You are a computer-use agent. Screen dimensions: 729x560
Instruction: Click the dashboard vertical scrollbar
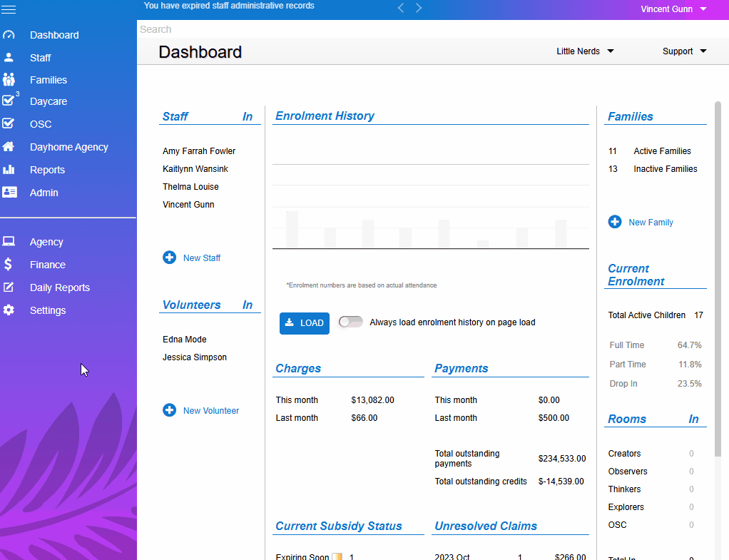pos(718,279)
